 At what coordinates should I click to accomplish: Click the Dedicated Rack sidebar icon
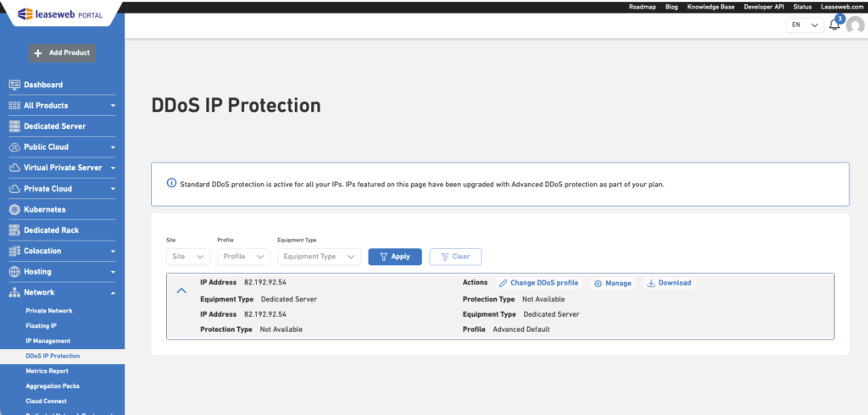tap(14, 230)
